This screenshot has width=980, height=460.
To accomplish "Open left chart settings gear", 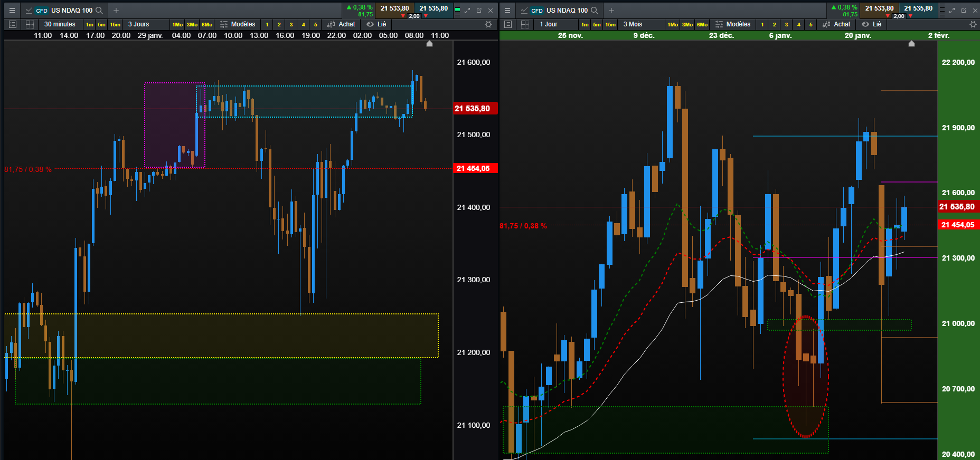I will pos(488,24).
